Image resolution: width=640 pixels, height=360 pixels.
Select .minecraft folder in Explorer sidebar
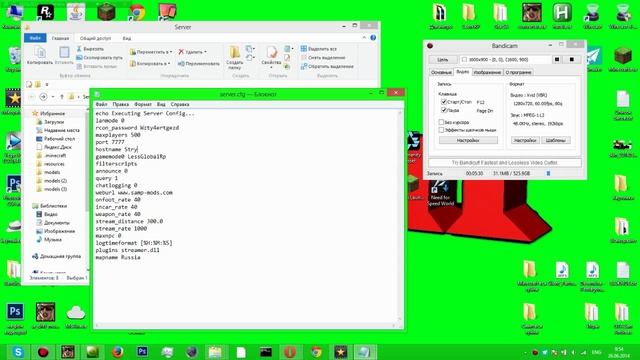(51, 156)
